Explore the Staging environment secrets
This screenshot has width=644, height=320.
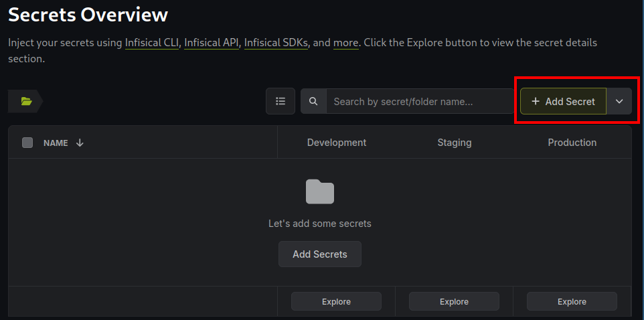click(455, 301)
